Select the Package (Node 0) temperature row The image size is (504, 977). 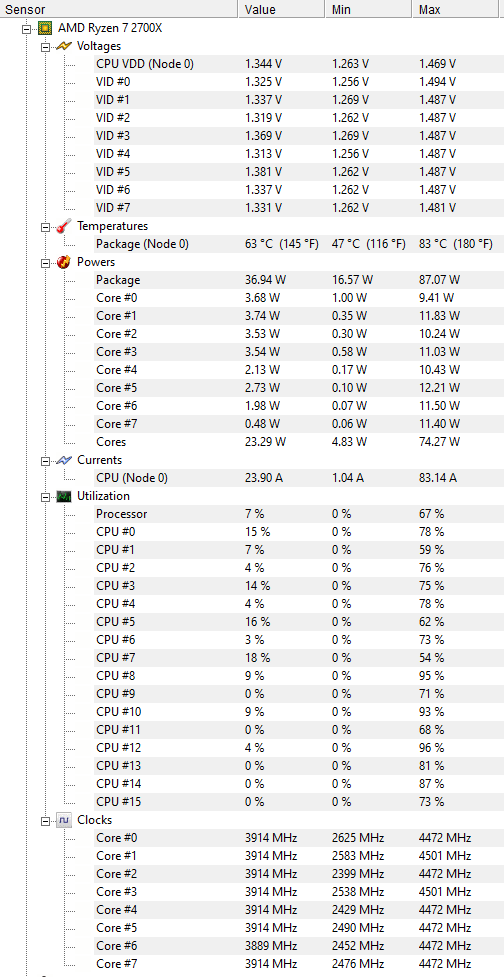[x=284, y=244]
